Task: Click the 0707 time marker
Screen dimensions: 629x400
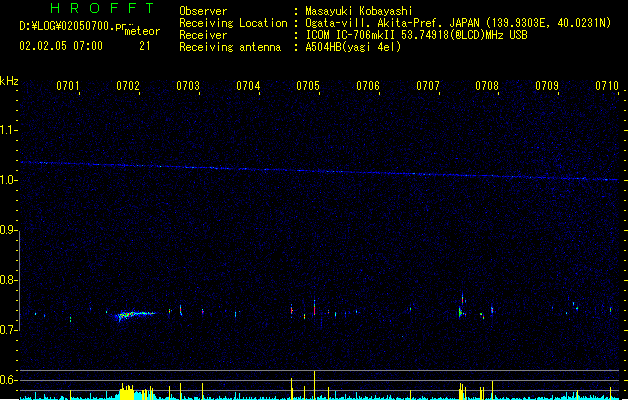Action: [428, 86]
